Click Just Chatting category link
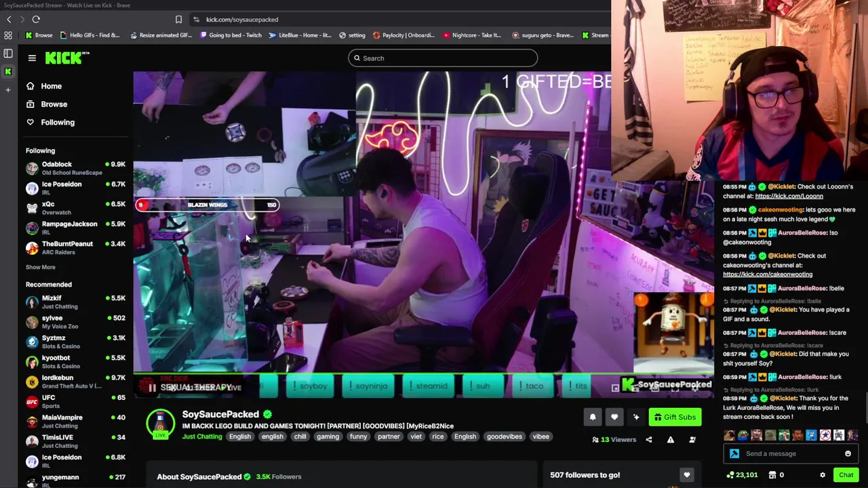 [202, 436]
